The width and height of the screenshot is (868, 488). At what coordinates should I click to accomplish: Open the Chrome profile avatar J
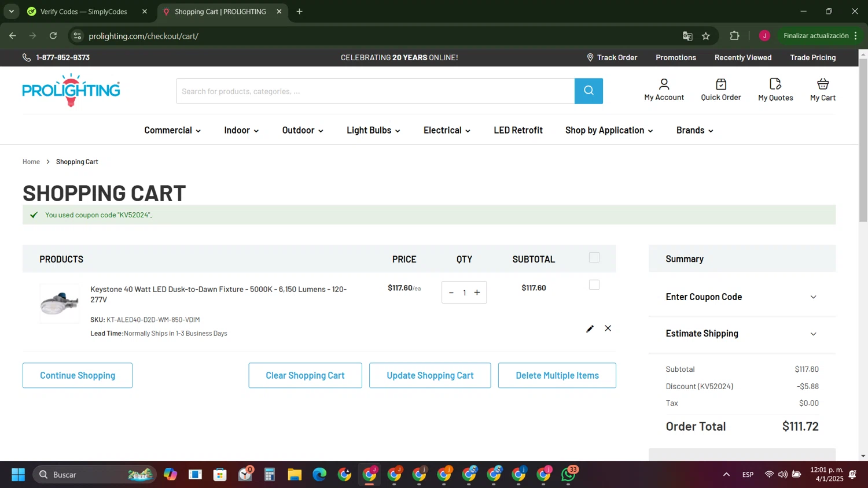click(x=764, y=36)
